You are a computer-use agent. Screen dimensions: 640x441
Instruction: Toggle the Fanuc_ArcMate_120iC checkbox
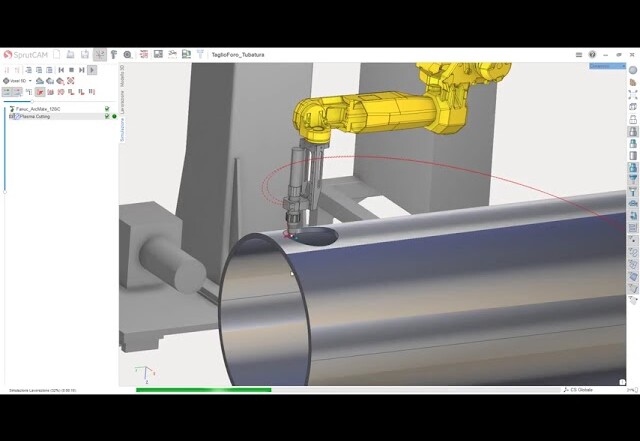[x=107, y=108]
